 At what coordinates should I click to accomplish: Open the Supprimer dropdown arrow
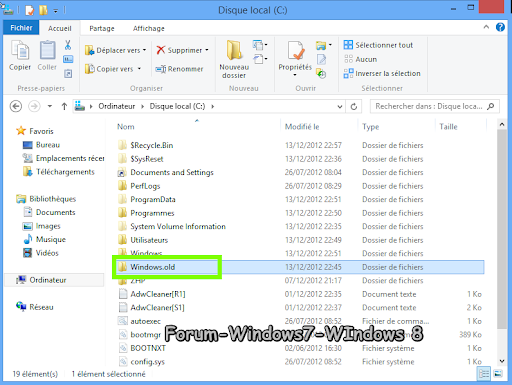tap(207, 50)
